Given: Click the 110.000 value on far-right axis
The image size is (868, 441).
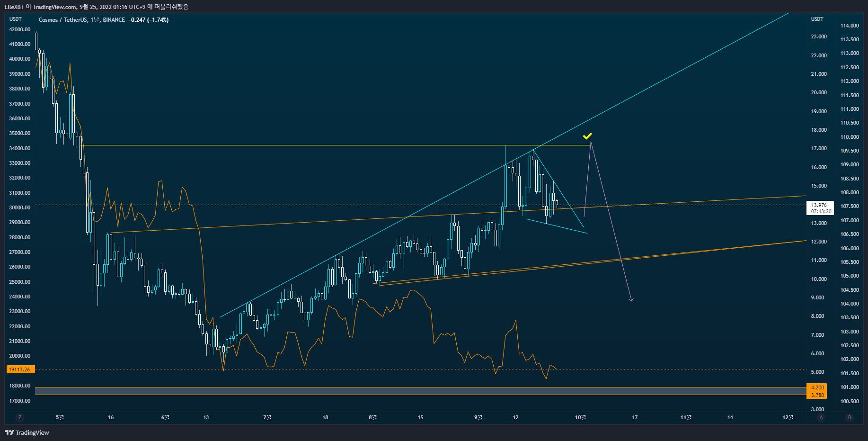Looking at the screenshot, I should point(850,137).
